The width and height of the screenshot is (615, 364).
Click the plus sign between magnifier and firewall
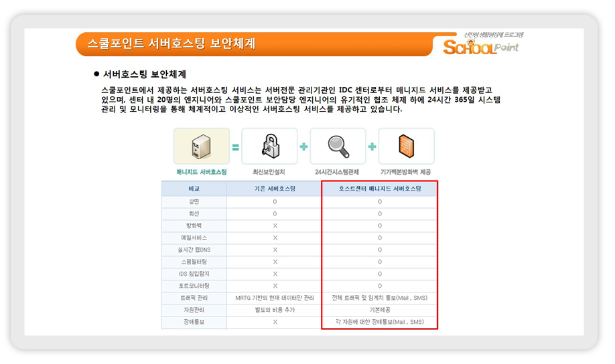point(372,147)
